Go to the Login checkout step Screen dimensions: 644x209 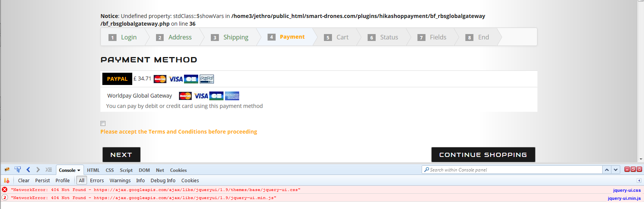click(x=123, y=37)
